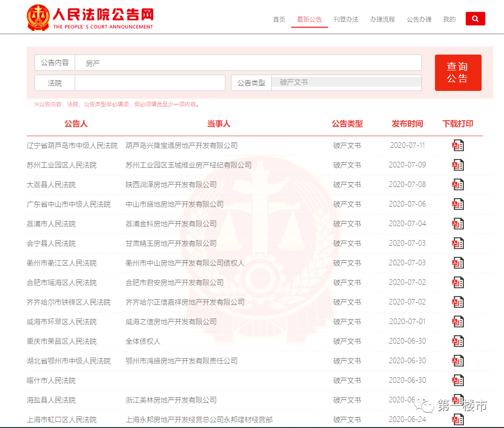
Task: Click into the 法院 input field
Action: tap(149, 83)
